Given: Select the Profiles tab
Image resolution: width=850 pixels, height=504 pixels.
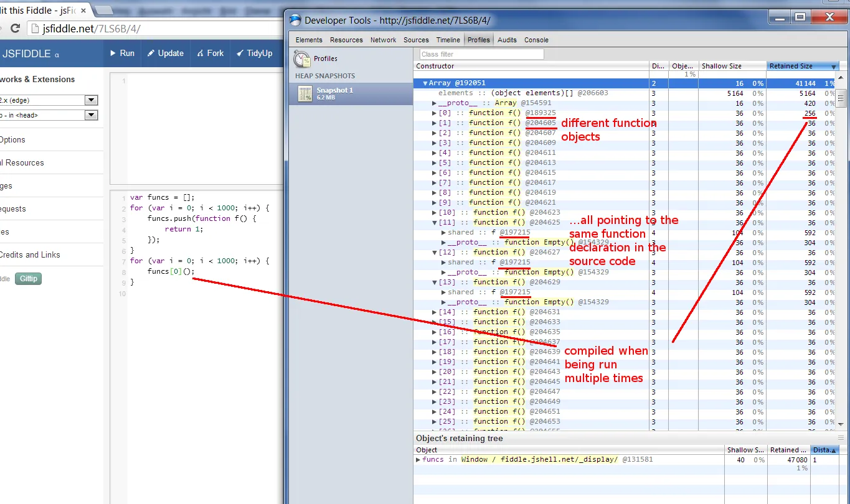Looking at the screenshot, I should 479,40.
